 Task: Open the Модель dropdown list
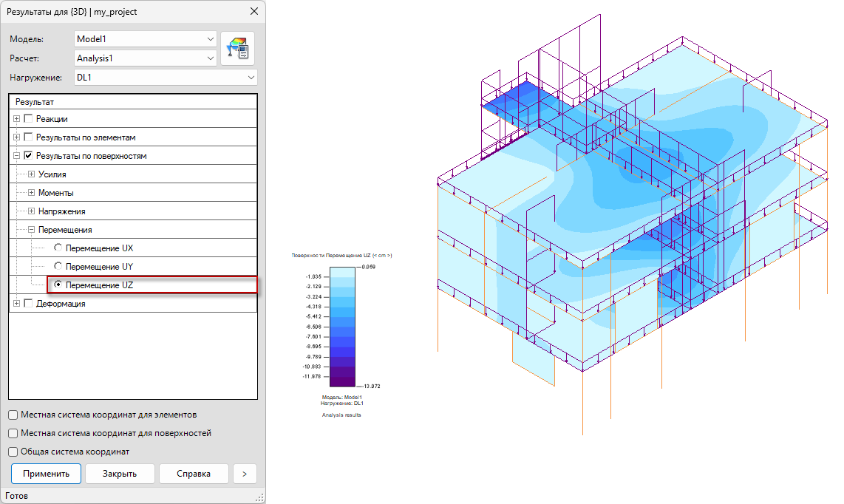(146, 38)
